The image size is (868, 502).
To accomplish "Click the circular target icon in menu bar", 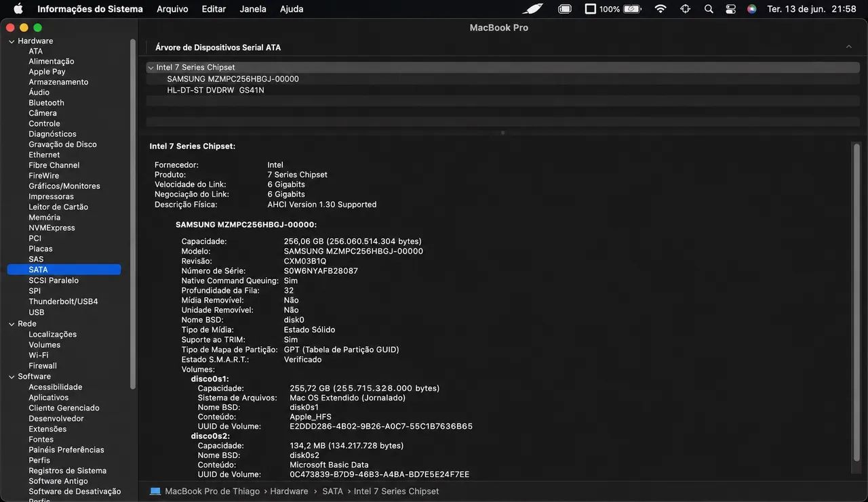I will coord(686,9).
